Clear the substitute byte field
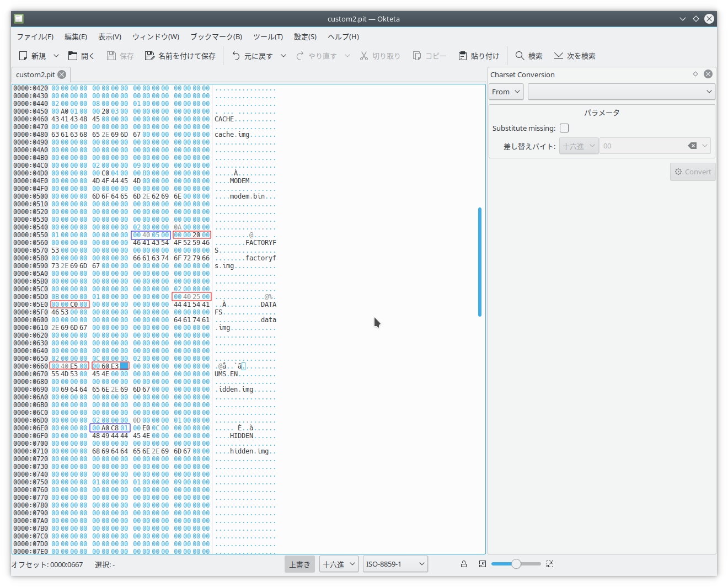This screenshot has height=587, width=728. (x=692, y=146)
